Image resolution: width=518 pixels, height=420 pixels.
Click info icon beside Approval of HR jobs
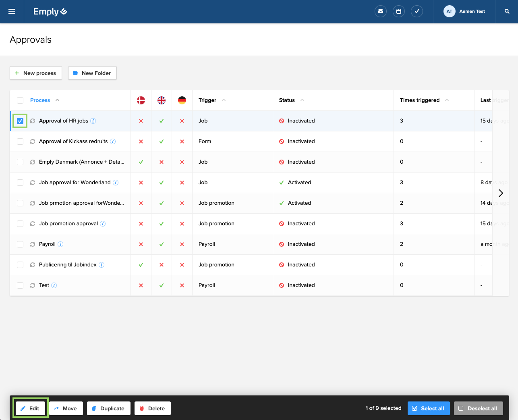[x=93, y=121]
